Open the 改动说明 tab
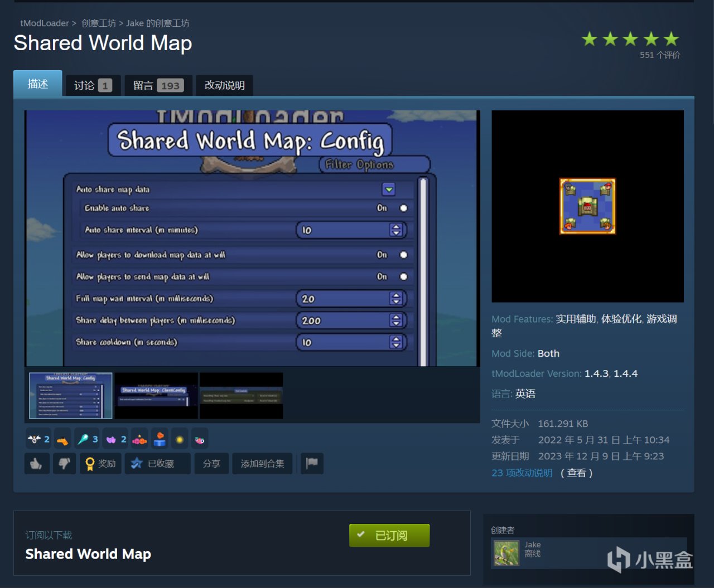Screen dimensions: 714x588 (x=224, y=85)
